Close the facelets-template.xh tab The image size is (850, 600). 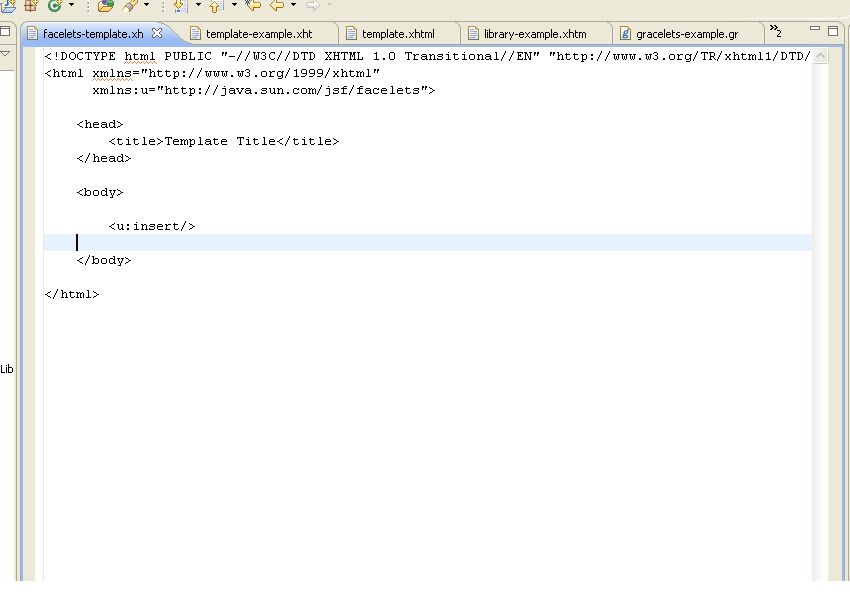point(156,33)
